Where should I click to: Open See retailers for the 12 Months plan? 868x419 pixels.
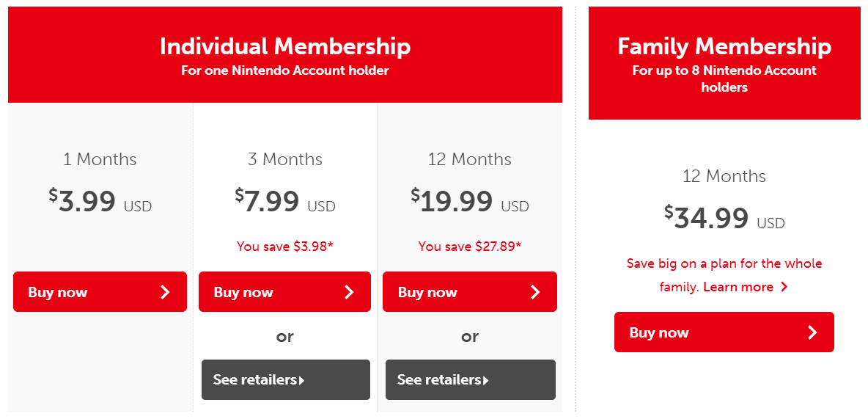[x=470, y=380]
